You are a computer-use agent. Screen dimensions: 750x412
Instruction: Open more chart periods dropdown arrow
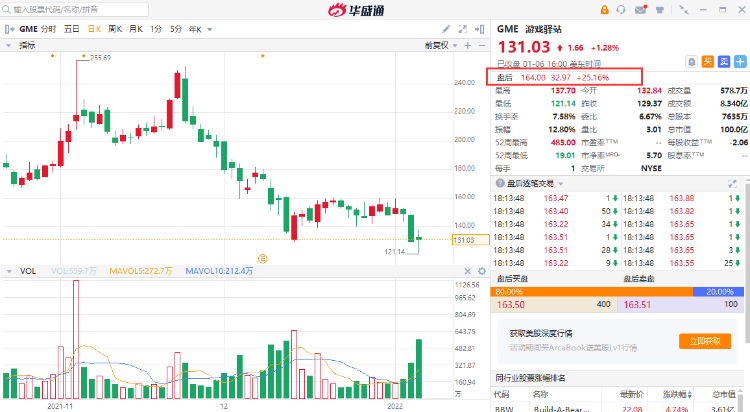coord(210,30)
